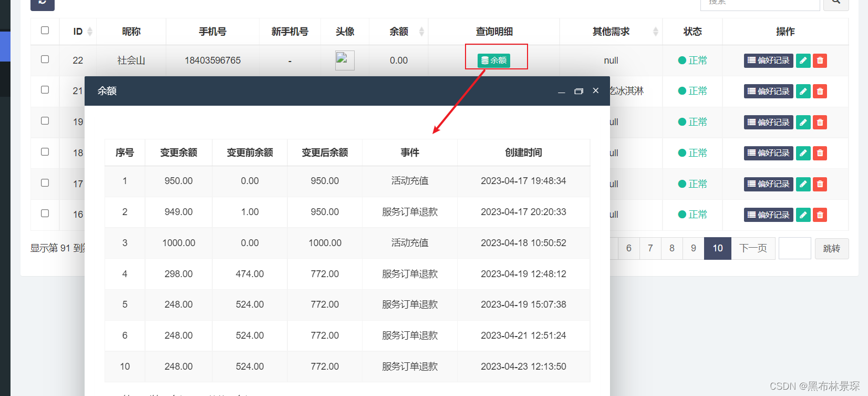Click the 跳转 jump button

(x=831, y=248)
